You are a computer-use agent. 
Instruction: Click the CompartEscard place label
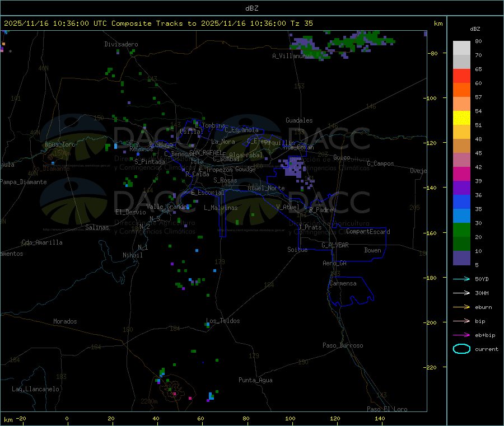(368, 232)
